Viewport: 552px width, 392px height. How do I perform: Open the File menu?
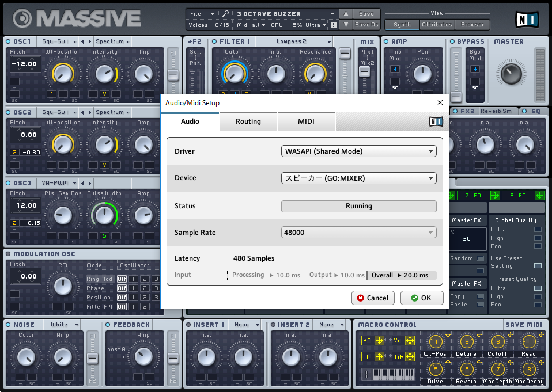(x=202, y=14)
